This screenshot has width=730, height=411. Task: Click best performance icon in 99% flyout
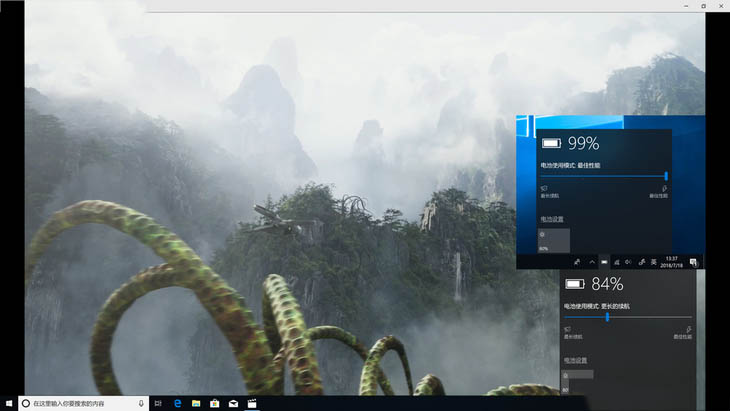(664, 189)
